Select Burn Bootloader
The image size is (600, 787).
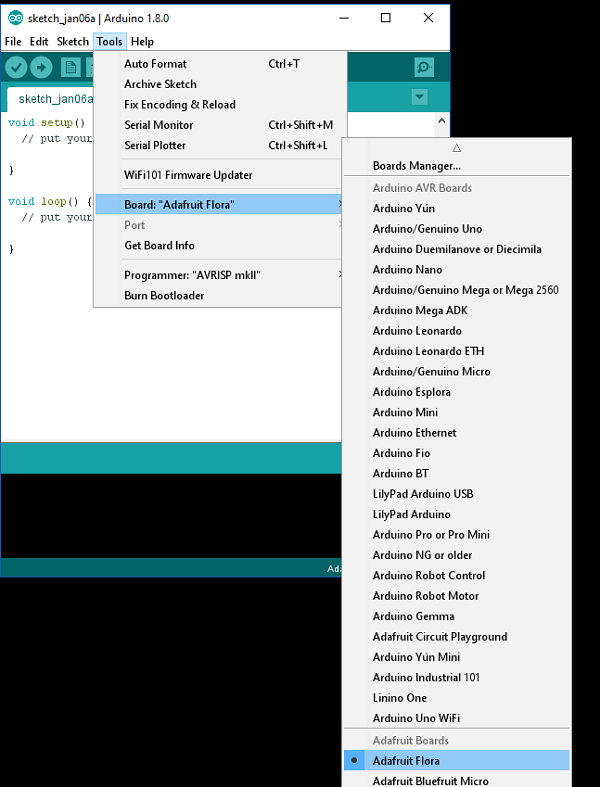click(164, 296)
